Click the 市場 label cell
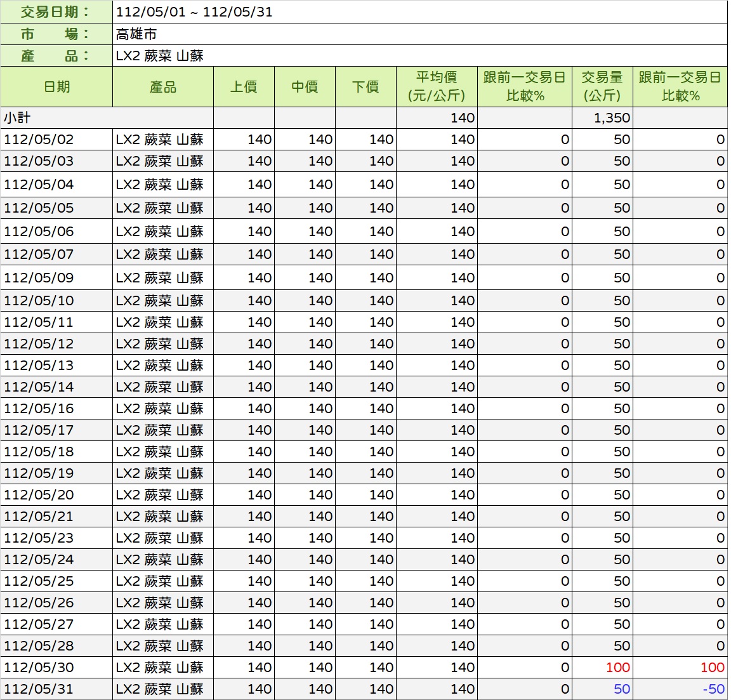The image size is (731, 700). point(56,34)
